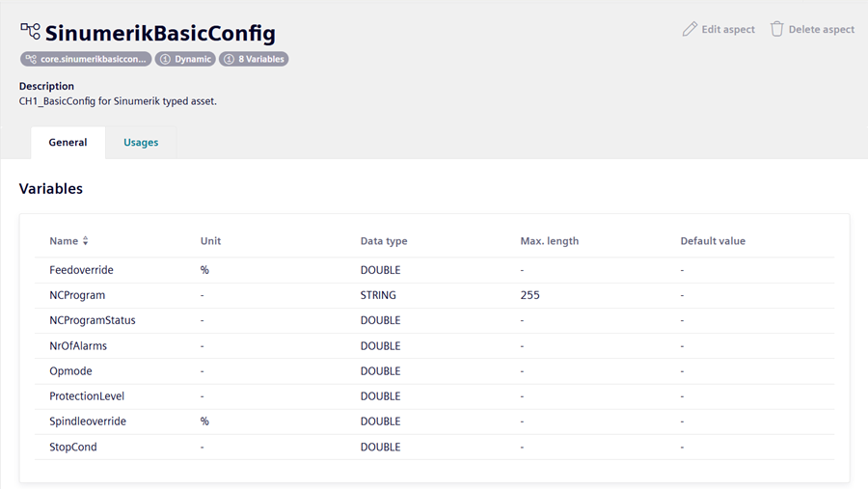Click DOUBLE data type in Feedoverride row
The image size is (868, 489).
[x=380, y=270]
